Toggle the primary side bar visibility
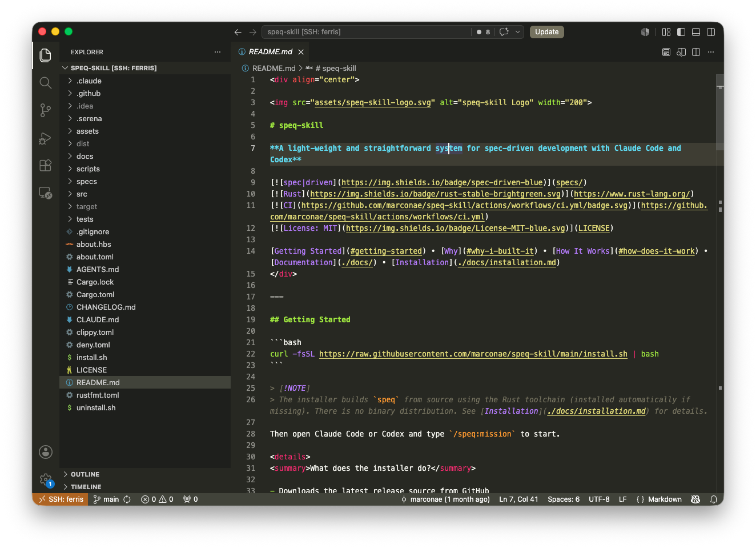 coord(681,32)
